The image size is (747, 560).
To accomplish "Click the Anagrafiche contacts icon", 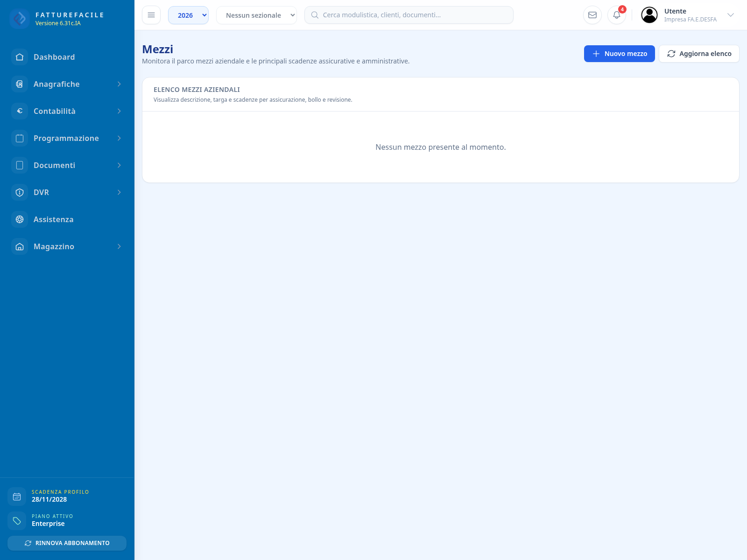I will click(20, 84).
